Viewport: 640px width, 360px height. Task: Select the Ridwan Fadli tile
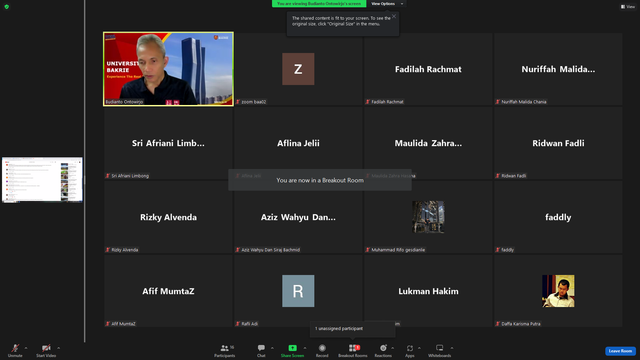tap(558, 143)
